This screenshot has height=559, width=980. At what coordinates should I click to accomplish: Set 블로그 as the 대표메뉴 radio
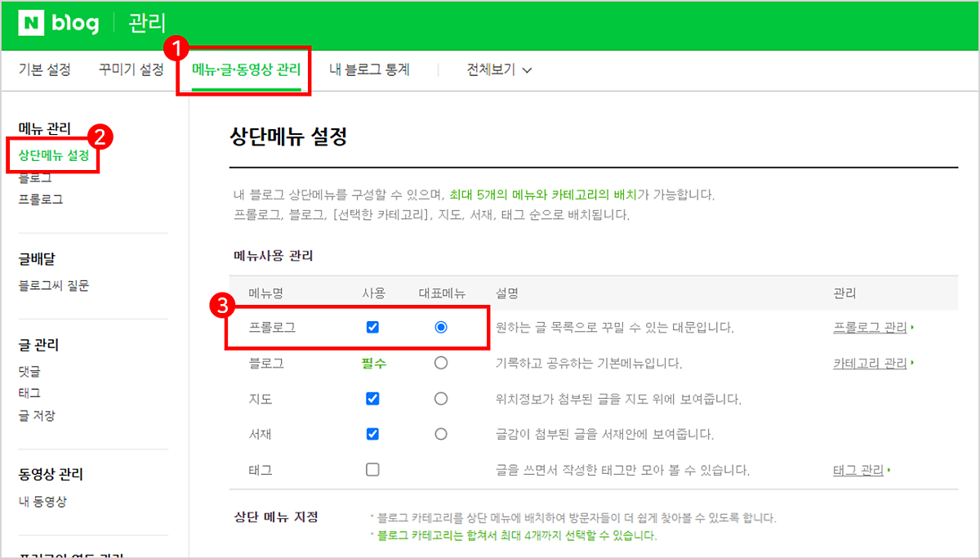[x=441, y=363]
